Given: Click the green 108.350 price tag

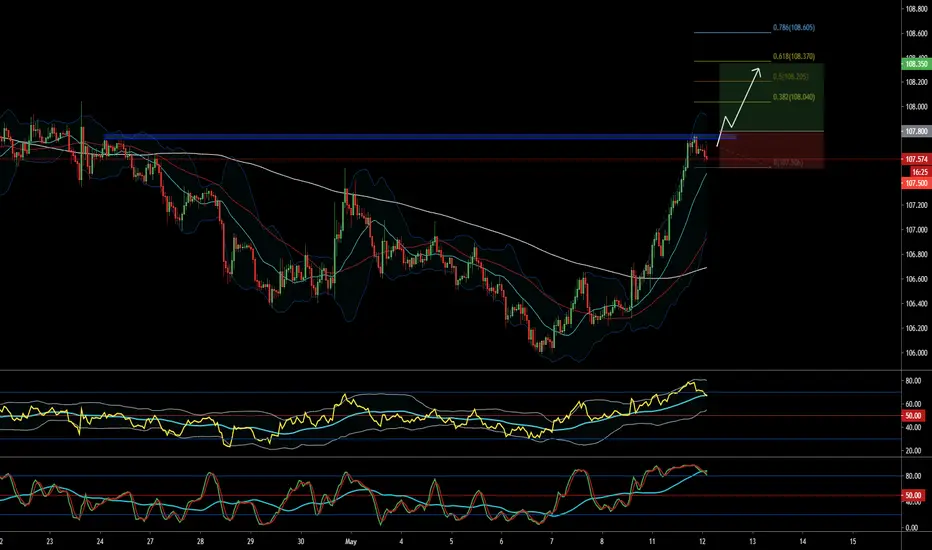Looking at the screenshot, I should coord(916,64).
